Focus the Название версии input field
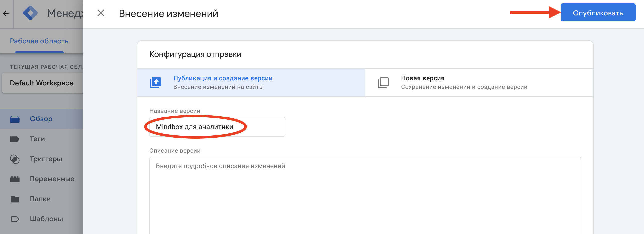644x234 pixels. coord(217,127)
